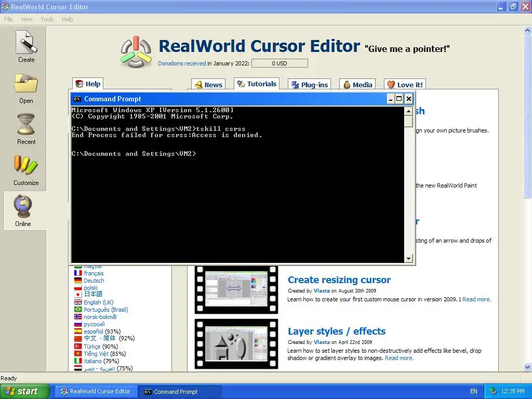Click Read more for layer styles tutorial

tap(399, 358)
